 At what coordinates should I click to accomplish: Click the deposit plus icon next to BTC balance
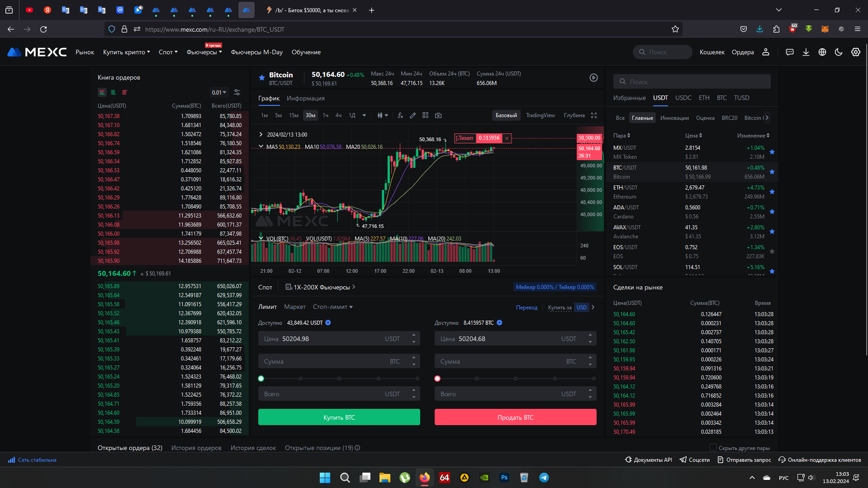[499, 322]
